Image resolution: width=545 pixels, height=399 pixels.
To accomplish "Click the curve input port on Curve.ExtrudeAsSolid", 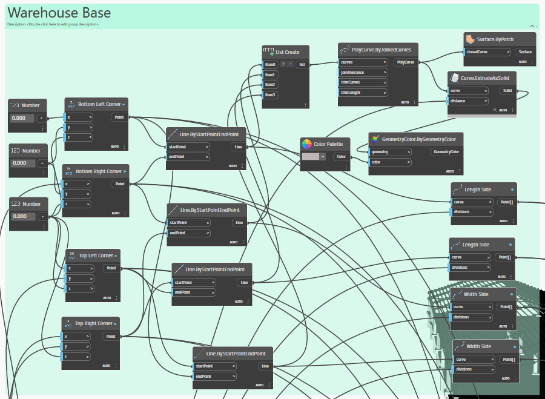I will pos(468,91).
